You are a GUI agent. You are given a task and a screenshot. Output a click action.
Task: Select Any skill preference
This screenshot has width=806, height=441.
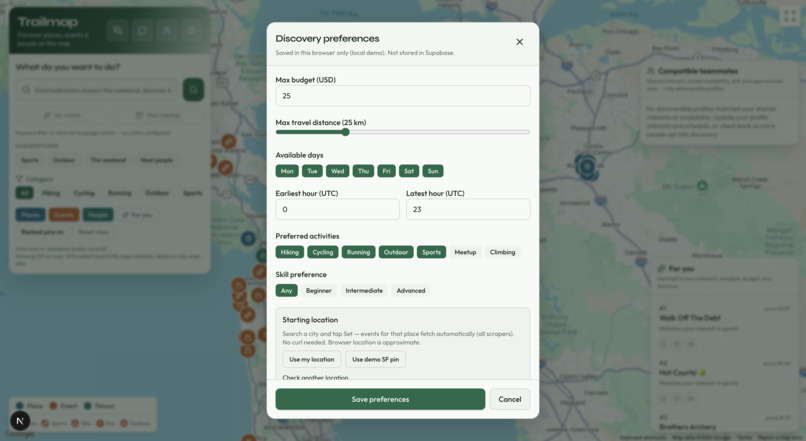point(286,290)
